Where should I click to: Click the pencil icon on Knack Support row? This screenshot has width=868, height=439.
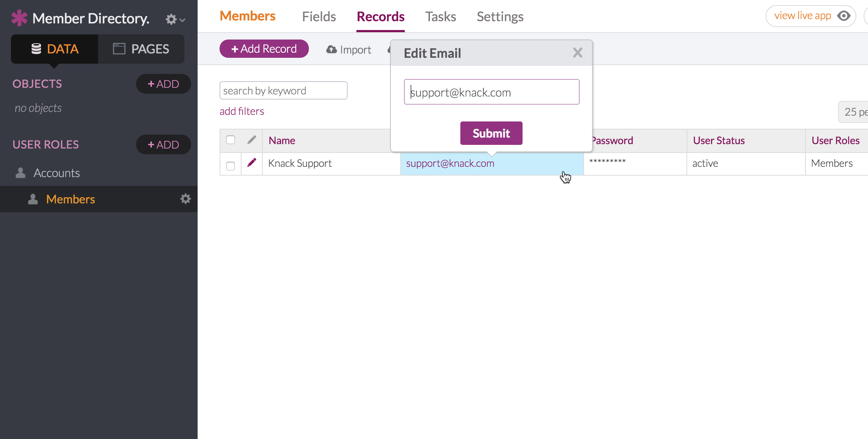click(x=252, y=163)
